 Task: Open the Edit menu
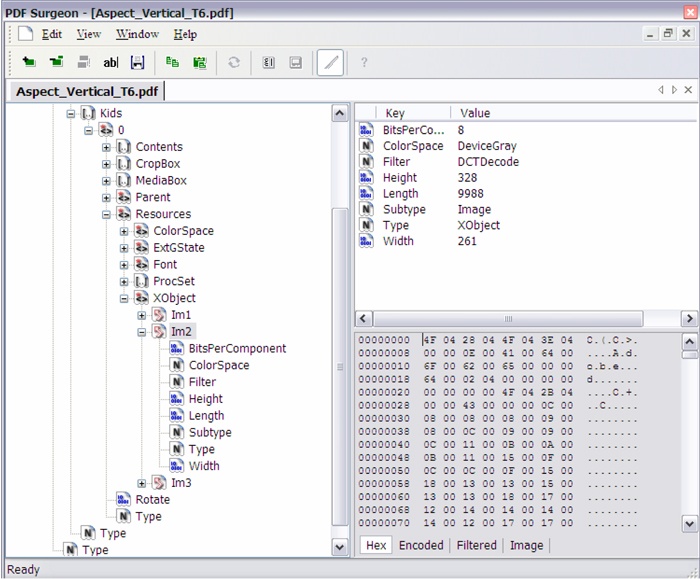[52, 34]
